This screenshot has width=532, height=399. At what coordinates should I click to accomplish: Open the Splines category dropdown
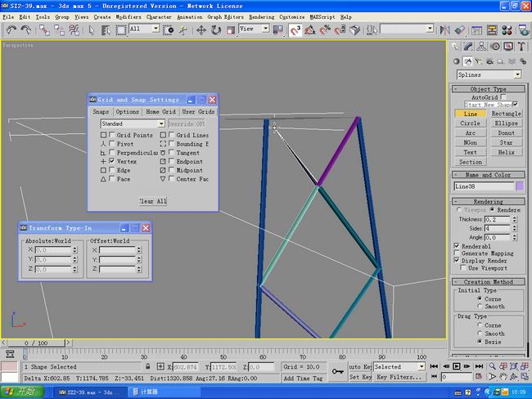[x=517, y=74]
